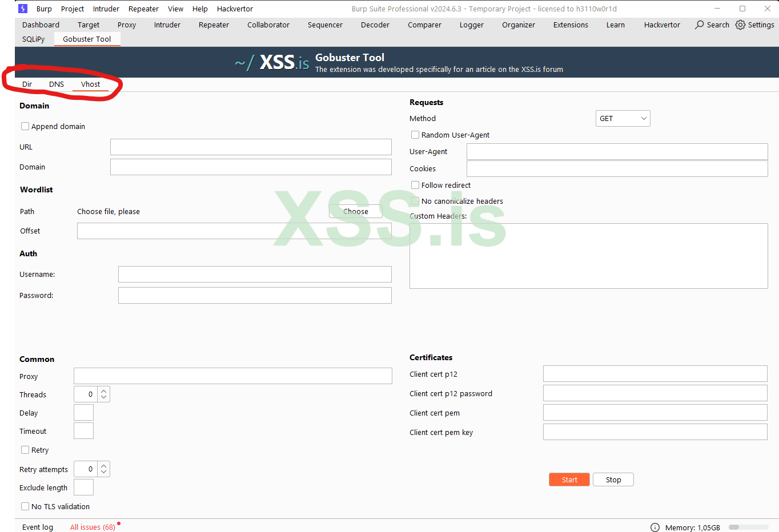Open the Event log
This screenshot has width=779, height=532.
[38, 527]
